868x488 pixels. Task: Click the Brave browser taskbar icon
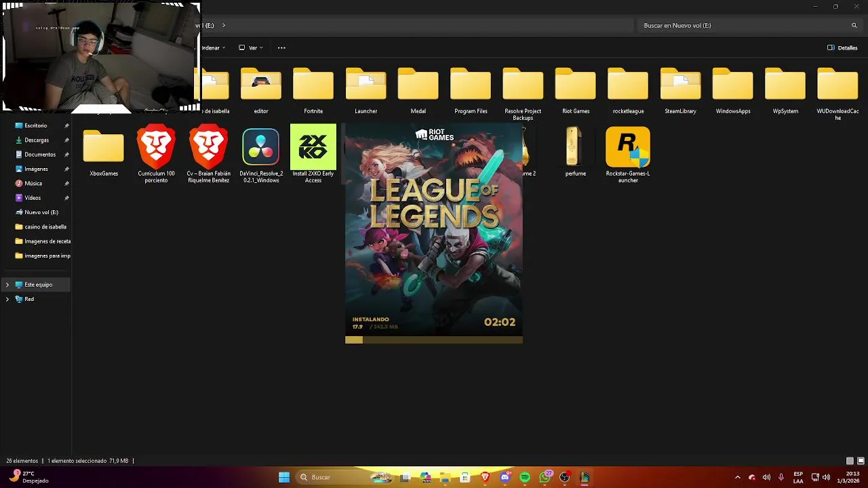click(x=485, y=477)
